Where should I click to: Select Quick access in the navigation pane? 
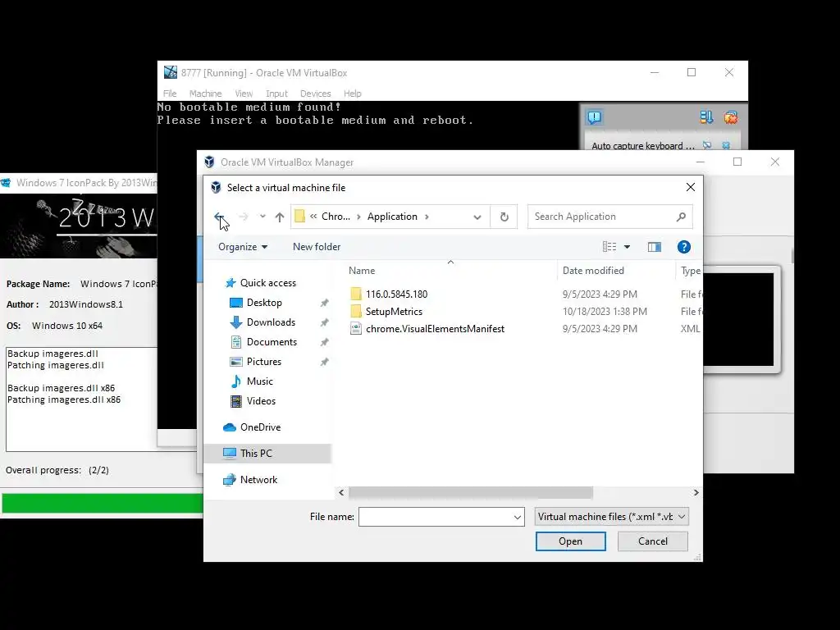point(268,283)
